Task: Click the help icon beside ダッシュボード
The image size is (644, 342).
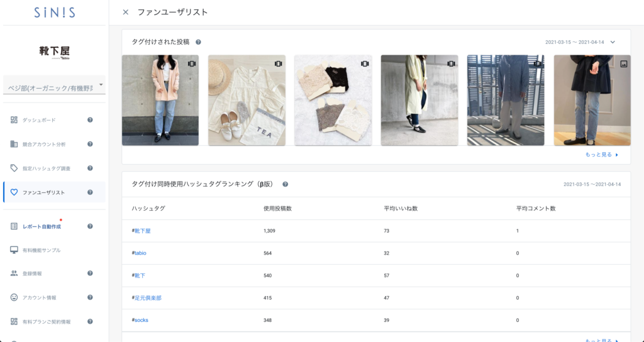Action: [90, 120]
